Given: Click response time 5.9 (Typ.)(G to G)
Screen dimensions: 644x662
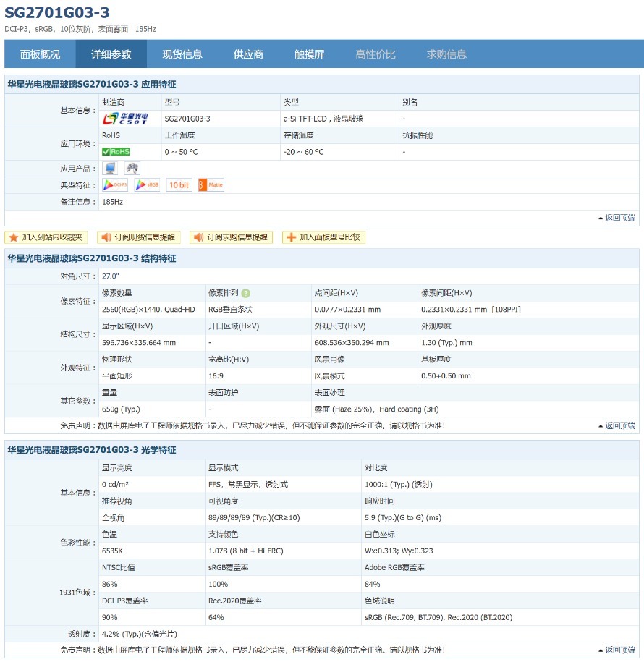Looking at the screenshot, I should (403, 517).
